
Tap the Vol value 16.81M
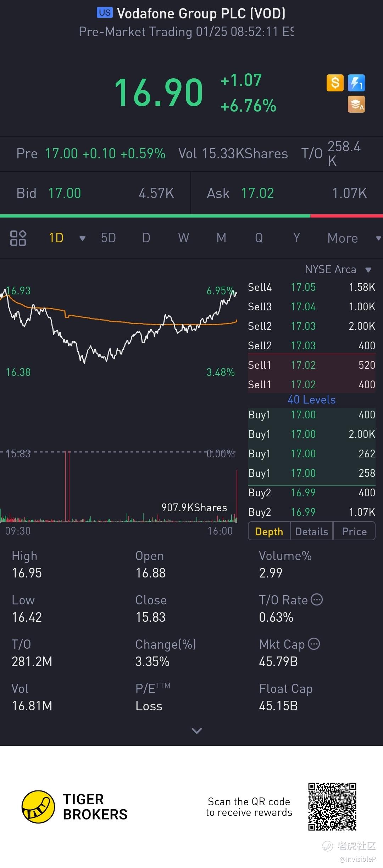click(32, 706)
